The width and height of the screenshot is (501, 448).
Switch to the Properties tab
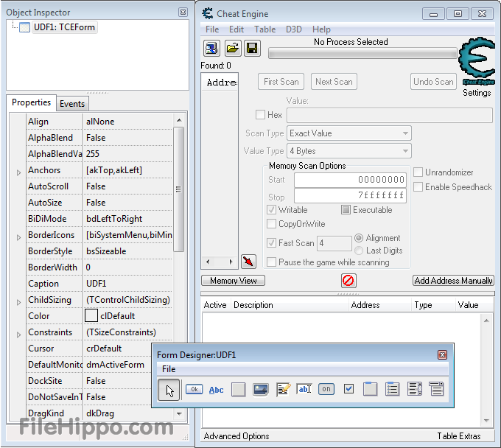coord(31,102)
